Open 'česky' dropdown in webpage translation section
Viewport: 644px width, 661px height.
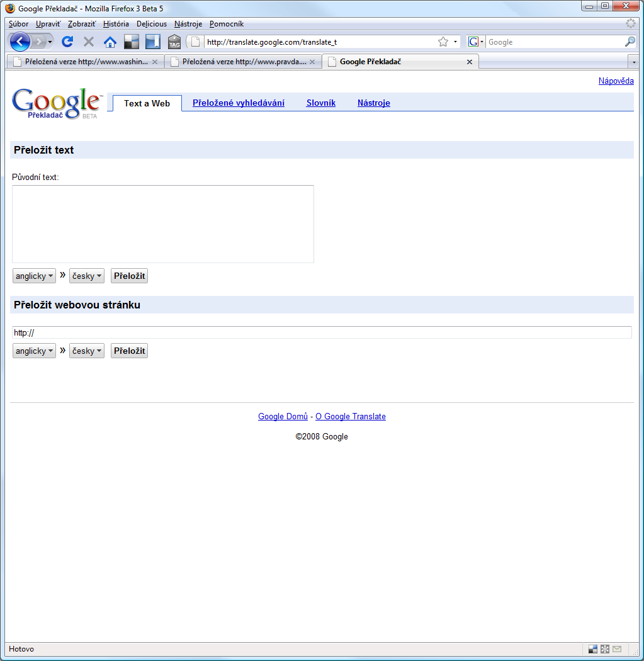pos(86,351)
